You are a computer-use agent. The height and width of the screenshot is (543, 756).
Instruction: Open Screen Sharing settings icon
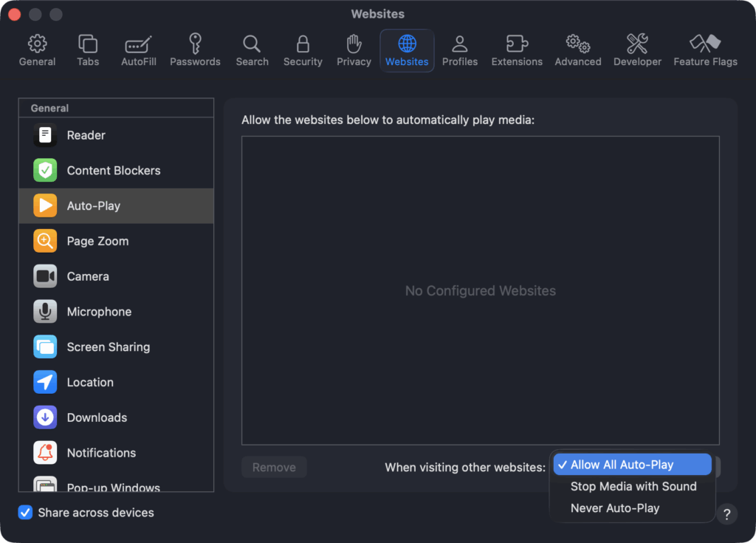45,347
